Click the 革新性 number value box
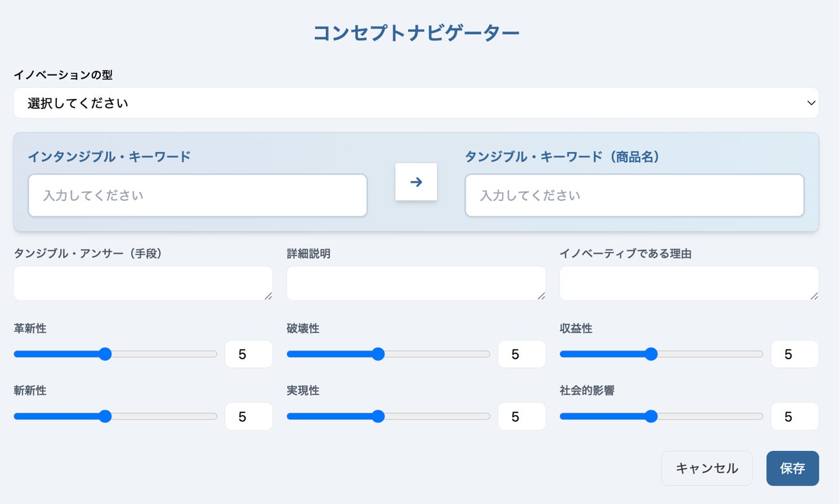The image size is (840, 504). click(x=248, y=354)
